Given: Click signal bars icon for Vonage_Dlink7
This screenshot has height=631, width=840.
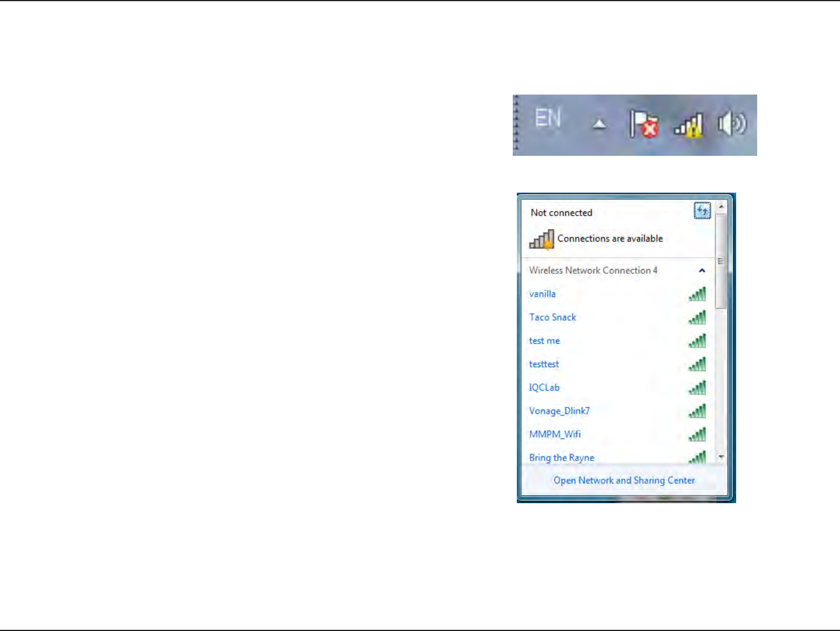Looking at the screenshot, I should [x=697, y=410].
